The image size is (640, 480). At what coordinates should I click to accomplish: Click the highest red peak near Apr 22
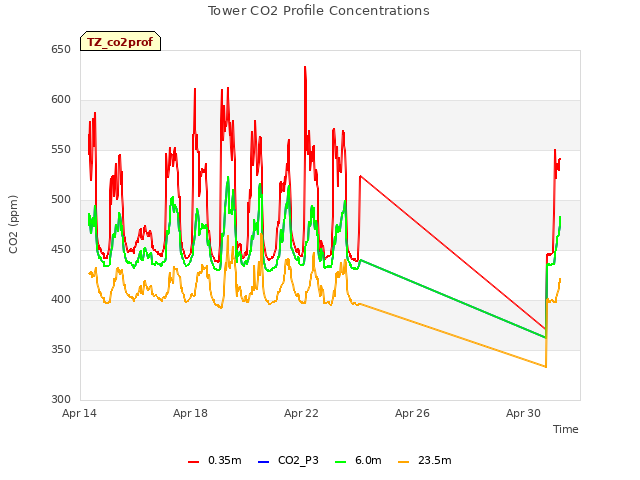[x=305, y=67]
